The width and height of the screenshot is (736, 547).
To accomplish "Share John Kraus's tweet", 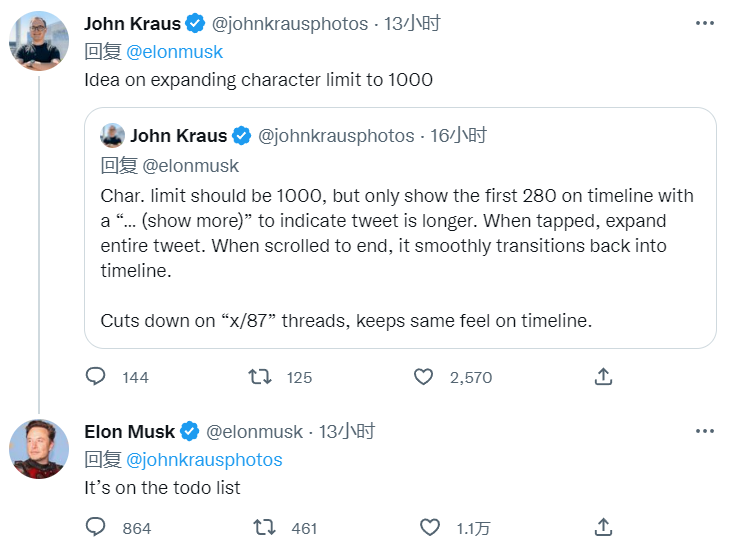I will tap(603, 377).
